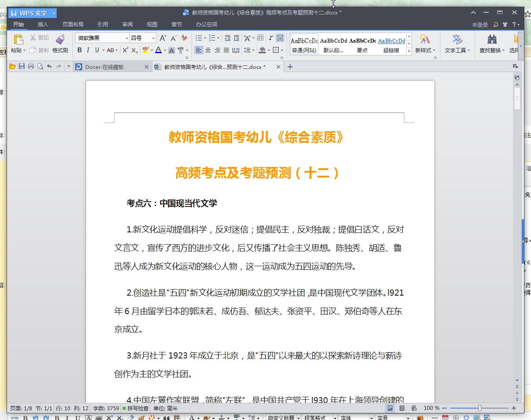Apply subscript formatting
This screenshot has width=531, height=420.
pyautogui.click(x=135, y=50)
